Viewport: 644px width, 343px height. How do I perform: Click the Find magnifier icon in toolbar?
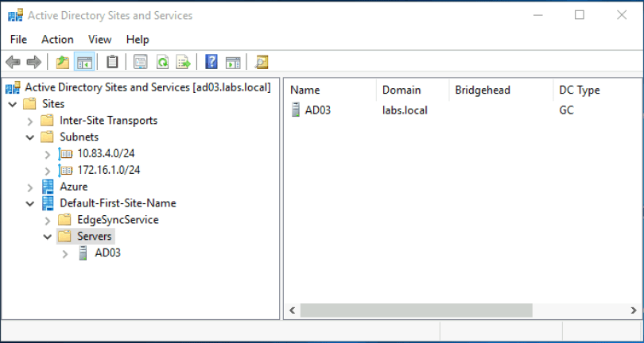click(x=262, y=62)
